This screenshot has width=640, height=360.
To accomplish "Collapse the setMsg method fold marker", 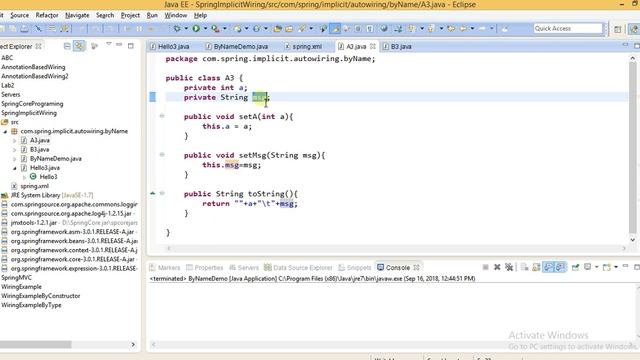I will click(x=162, y=155).
